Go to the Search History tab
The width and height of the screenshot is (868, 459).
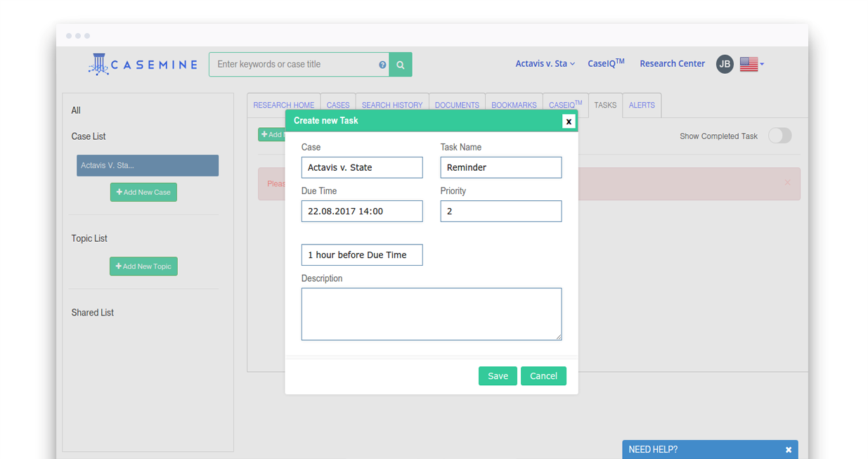click(x=392, y=105)
